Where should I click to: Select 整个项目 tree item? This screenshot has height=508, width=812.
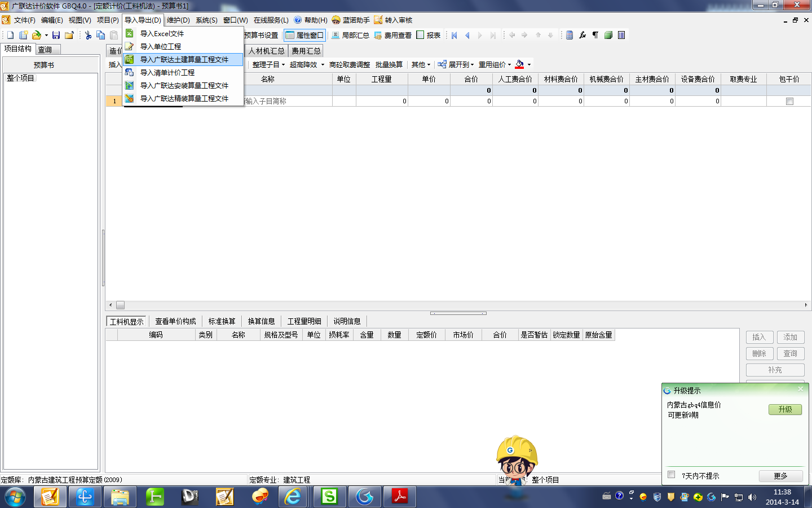20,78
